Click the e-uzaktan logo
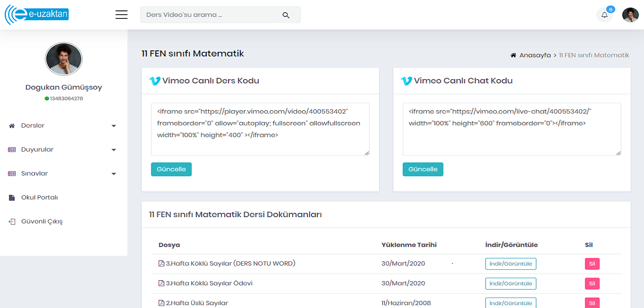The height and width of the screenshot is (308, 644). 37,15
